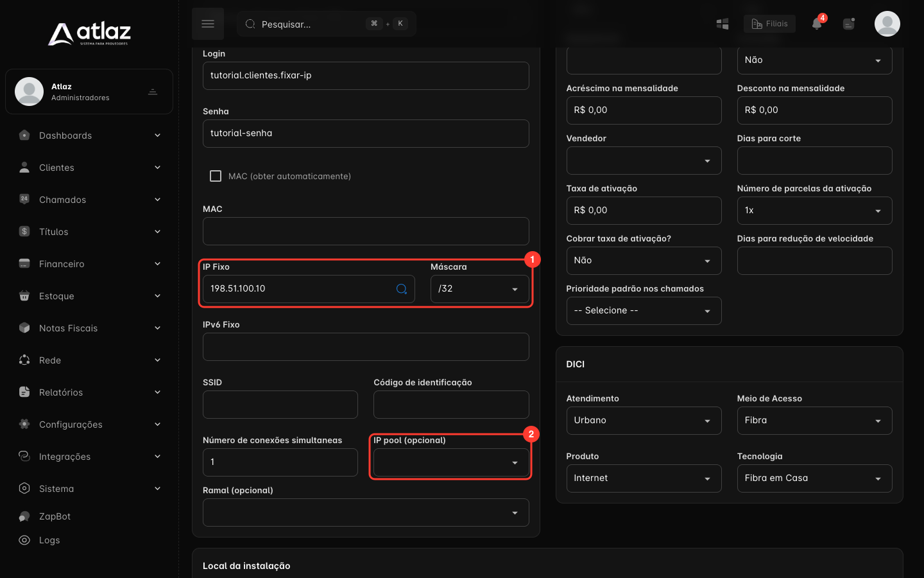Image resolution: width=924 pixels, height=578 pixels.
Task: Click the Relatórios document icon
Action: (24, 392)
